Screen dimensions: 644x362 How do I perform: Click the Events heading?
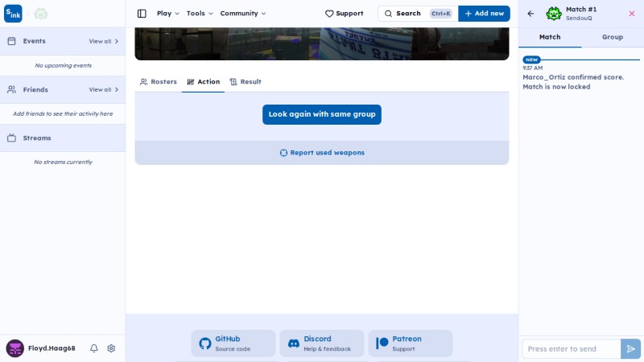34,41
